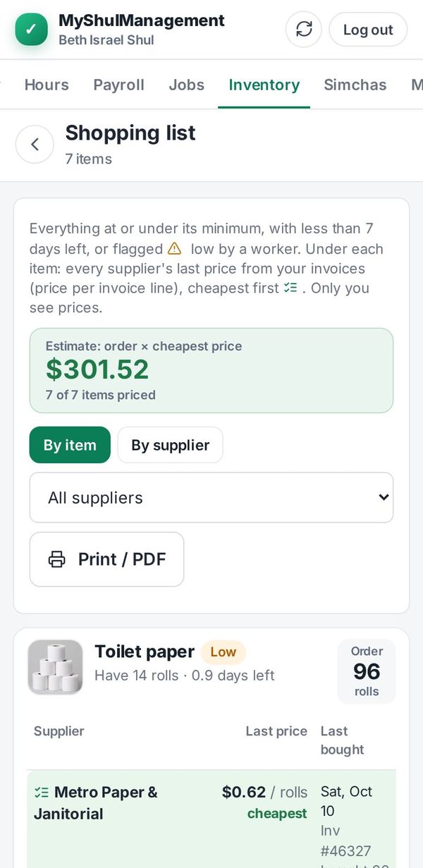Open the All suppliers dropdown
The height and width of the screenshot is (868, 423).
(x=211, y=498)
